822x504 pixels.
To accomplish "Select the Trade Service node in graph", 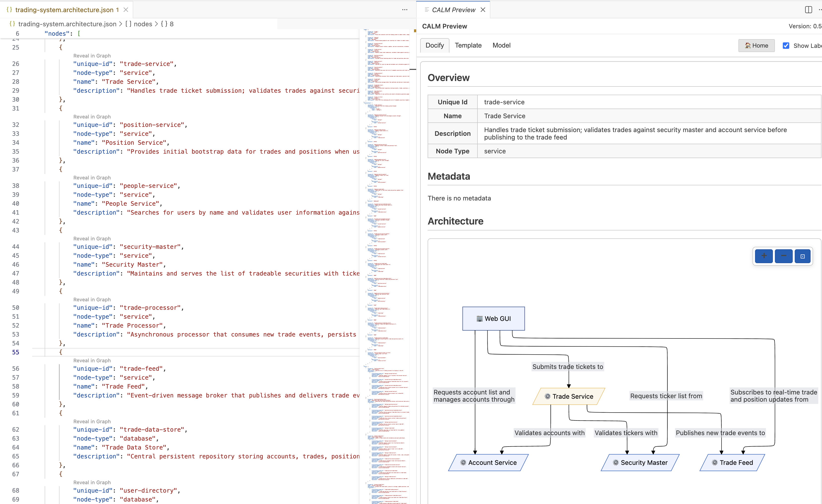I will 569,396.
